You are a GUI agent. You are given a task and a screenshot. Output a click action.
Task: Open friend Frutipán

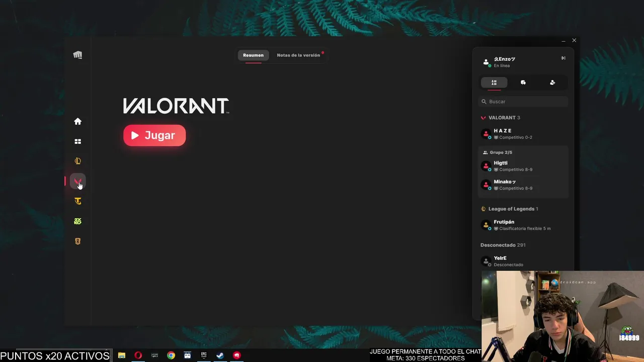coord(523,225)
